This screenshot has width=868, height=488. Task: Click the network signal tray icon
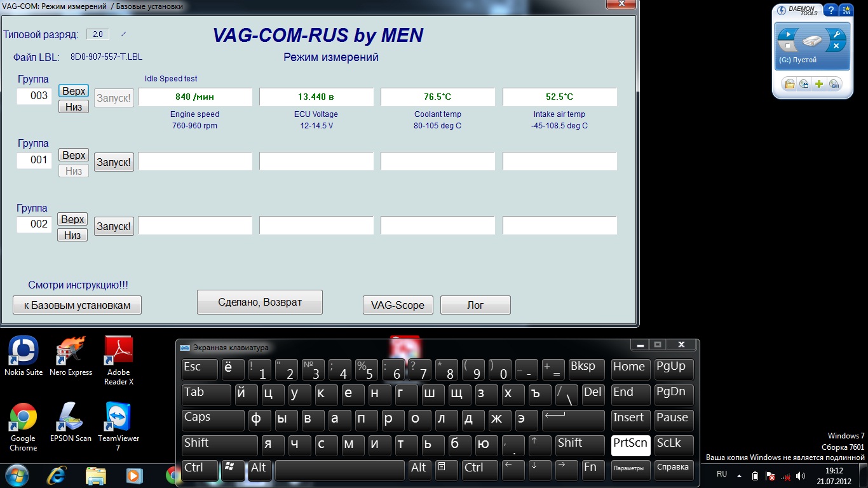(785, 476)
